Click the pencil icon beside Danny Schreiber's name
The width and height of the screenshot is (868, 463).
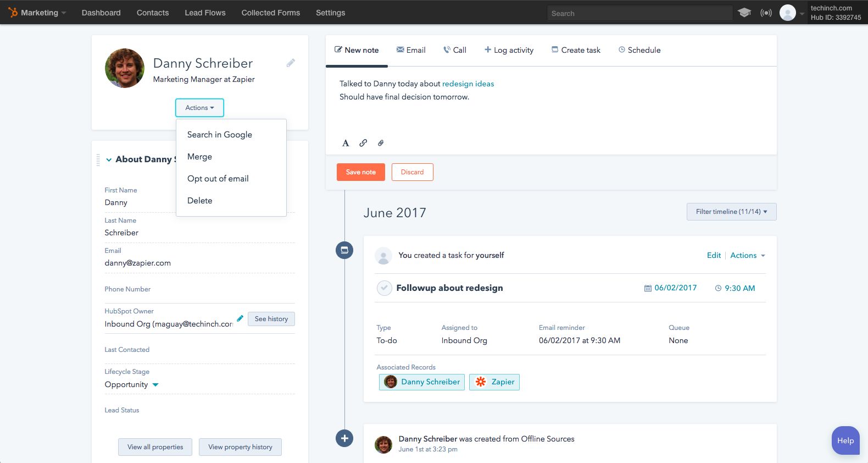click(291, 63)
